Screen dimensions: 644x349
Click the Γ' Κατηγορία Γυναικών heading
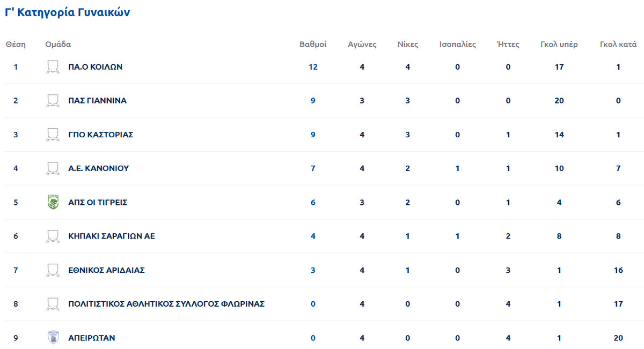coord(68,12)
